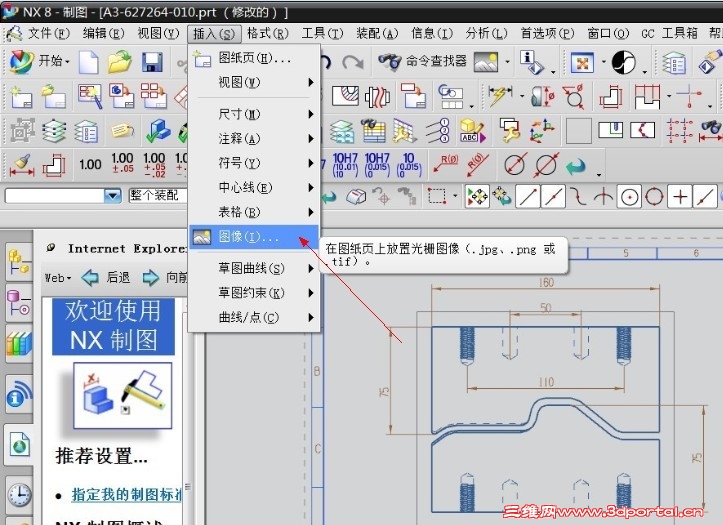The height and width of the screenshot is (525, 723).
Task: Click the black-and-white display circle icon
Action: point(623,62)
